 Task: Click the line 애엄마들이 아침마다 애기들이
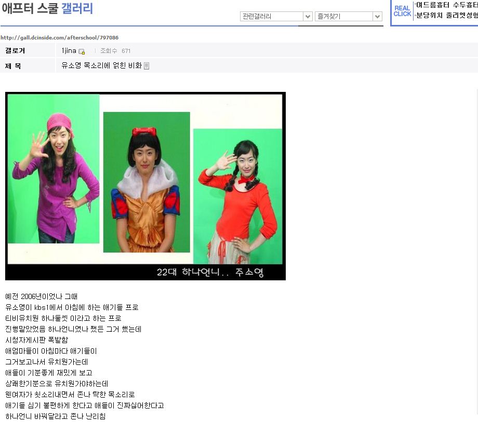pyautogui.click(x=51, y=351)
